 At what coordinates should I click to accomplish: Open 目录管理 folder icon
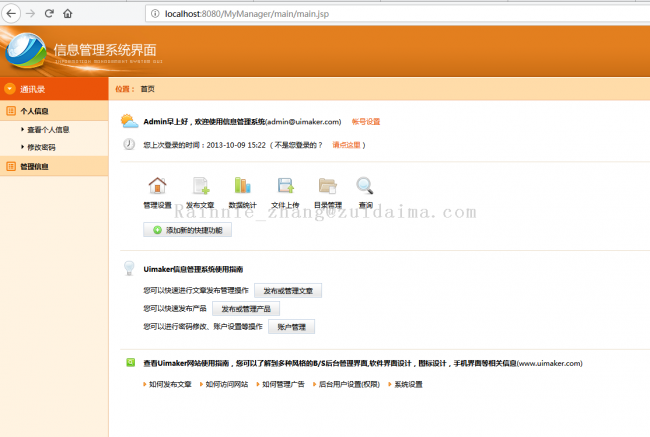click(327, 186)
